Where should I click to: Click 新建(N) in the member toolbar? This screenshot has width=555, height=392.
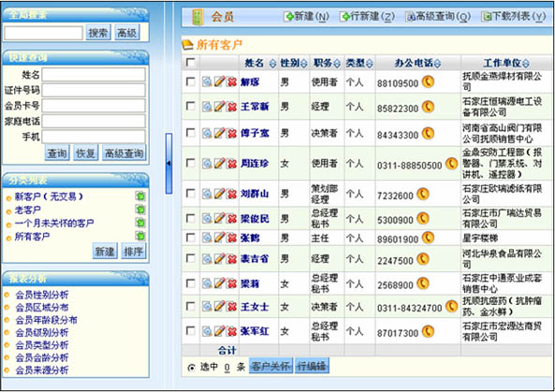[x=306, y=16]
